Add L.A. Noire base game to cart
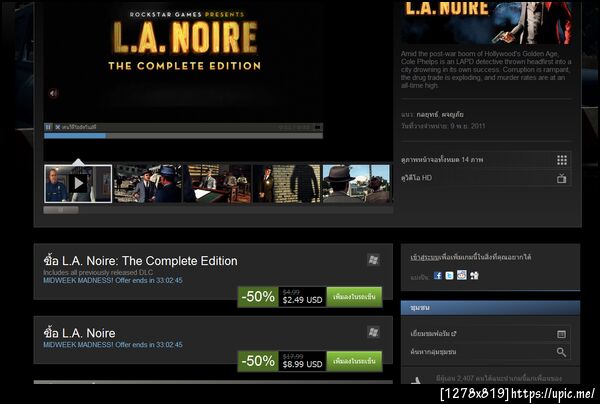The width and height of the screenshot is (600, 404). [354, 361]
